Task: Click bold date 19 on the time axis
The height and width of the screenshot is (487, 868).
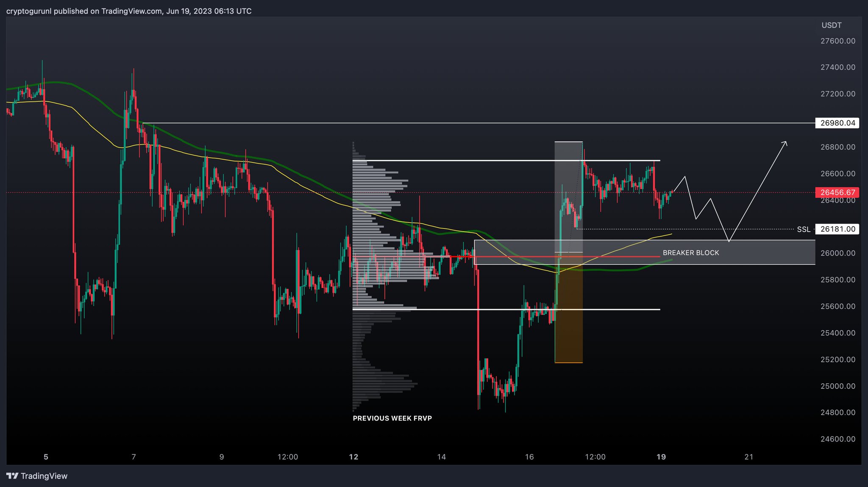Action: point(661,457)
